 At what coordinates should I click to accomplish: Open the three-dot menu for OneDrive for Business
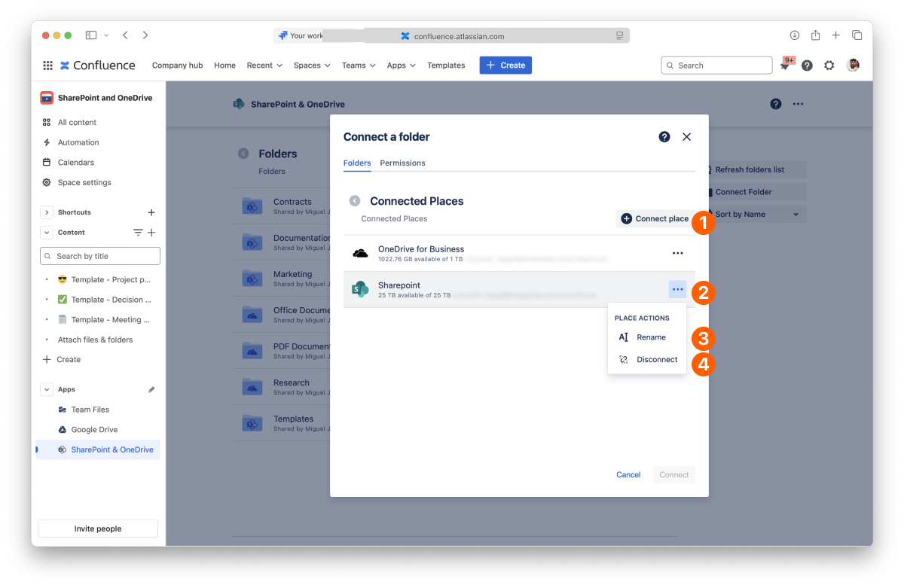click(x=677, y=253)
